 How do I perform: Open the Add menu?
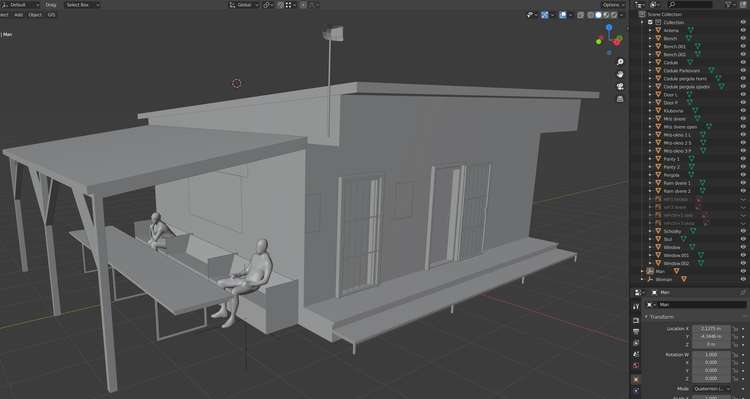(18, 15)
